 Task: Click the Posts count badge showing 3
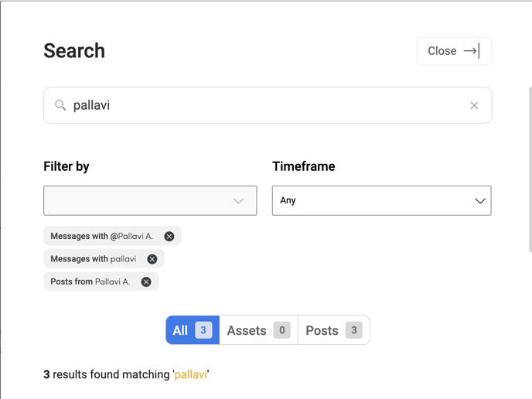pyautogui.click(x=354, y=330)
